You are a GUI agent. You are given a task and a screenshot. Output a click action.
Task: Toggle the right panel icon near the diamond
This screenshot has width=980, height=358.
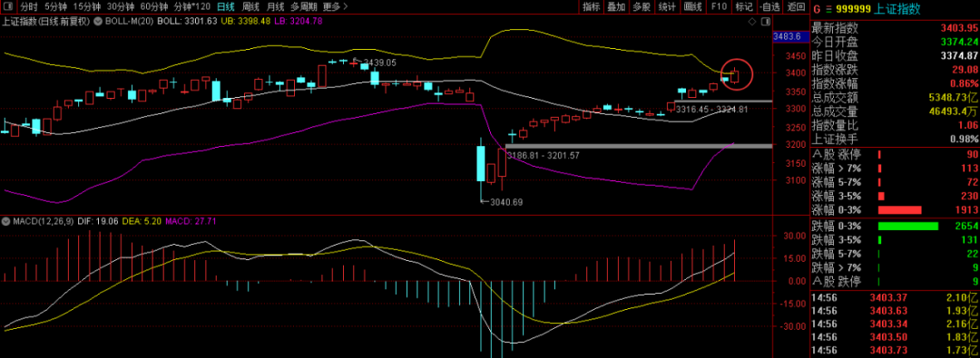click(x=767, y=21)
